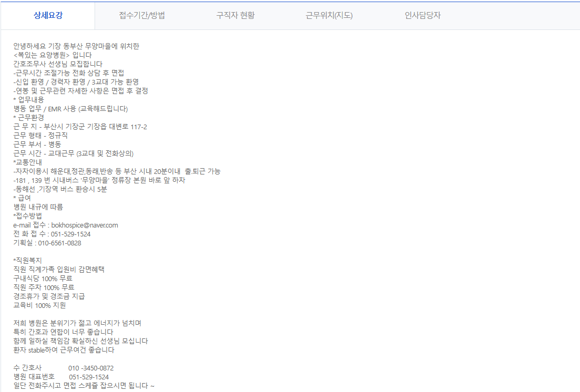Click the 기획실 phone number 010-6561-0828

[x=59, y=243]
